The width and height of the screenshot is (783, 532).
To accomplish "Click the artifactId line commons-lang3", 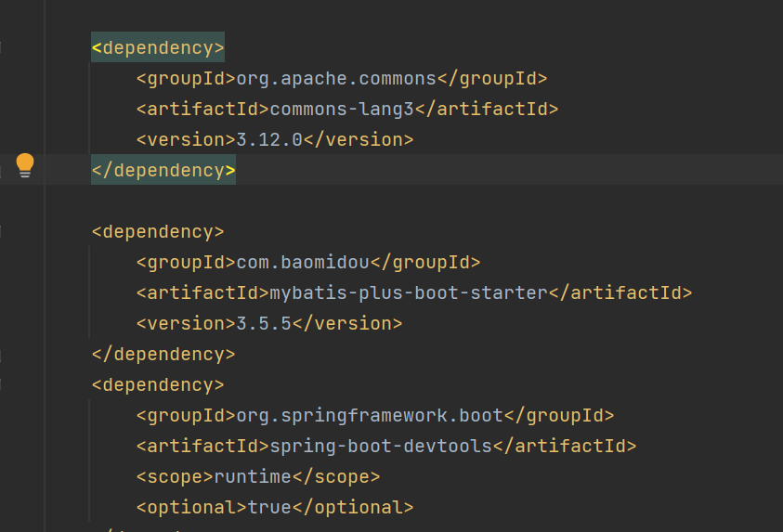I will click(347, 109).
